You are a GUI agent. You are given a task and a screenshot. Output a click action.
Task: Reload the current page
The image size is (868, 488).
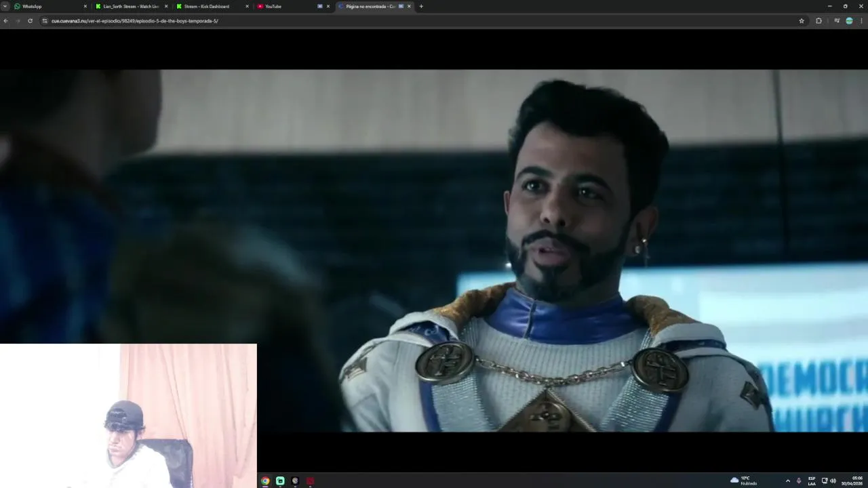tap(30, 21)
